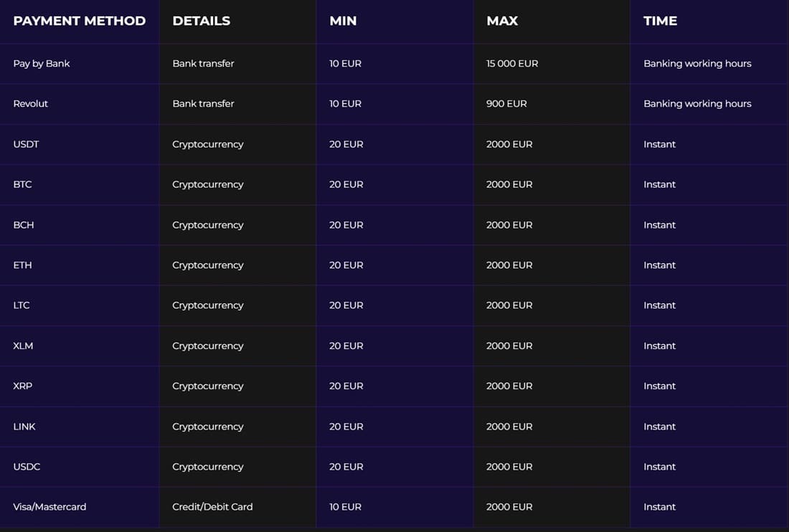Click the MIN column header
Screen dimensions: 789x532
(x=343, y=21)
